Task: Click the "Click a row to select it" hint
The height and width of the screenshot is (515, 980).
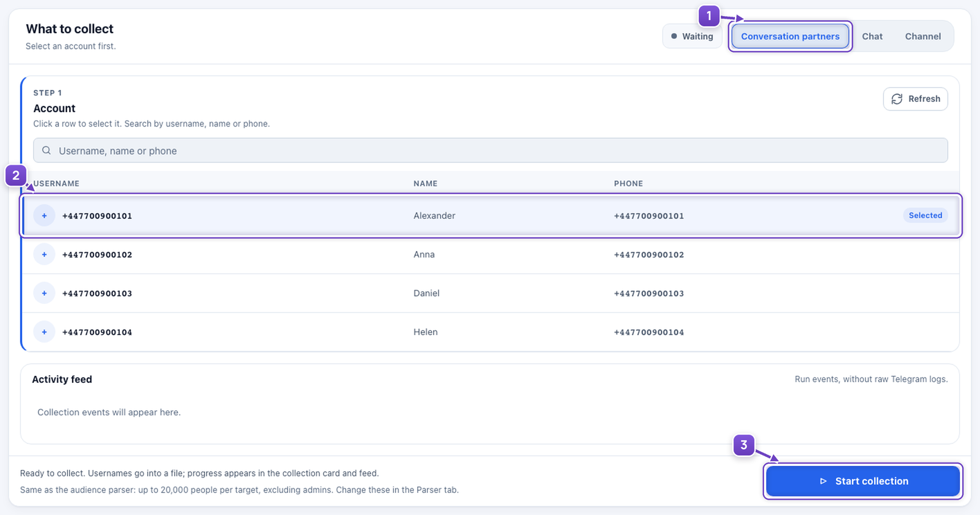Action: click(152, 124)
